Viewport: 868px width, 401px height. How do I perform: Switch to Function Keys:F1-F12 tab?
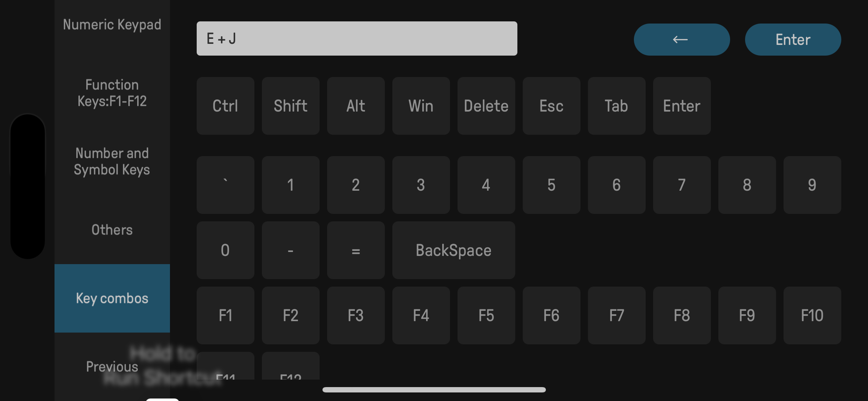coord(112,93)
